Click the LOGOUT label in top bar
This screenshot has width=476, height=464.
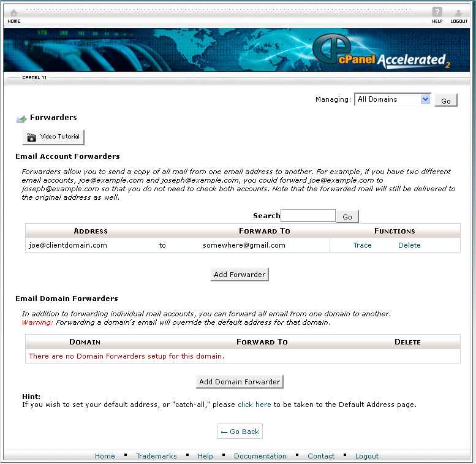[x=459, y=21]
